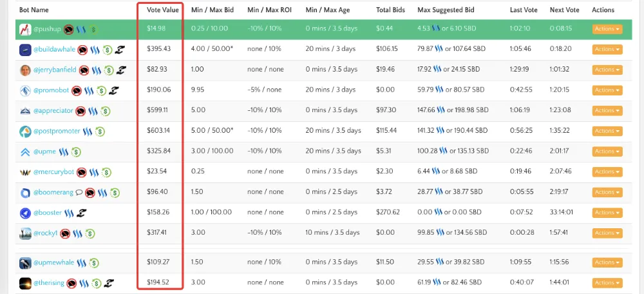The width and height of the screenshot is (644, 294).
Task: Click the $270.62 total bids cell
Action: point(388,213)
